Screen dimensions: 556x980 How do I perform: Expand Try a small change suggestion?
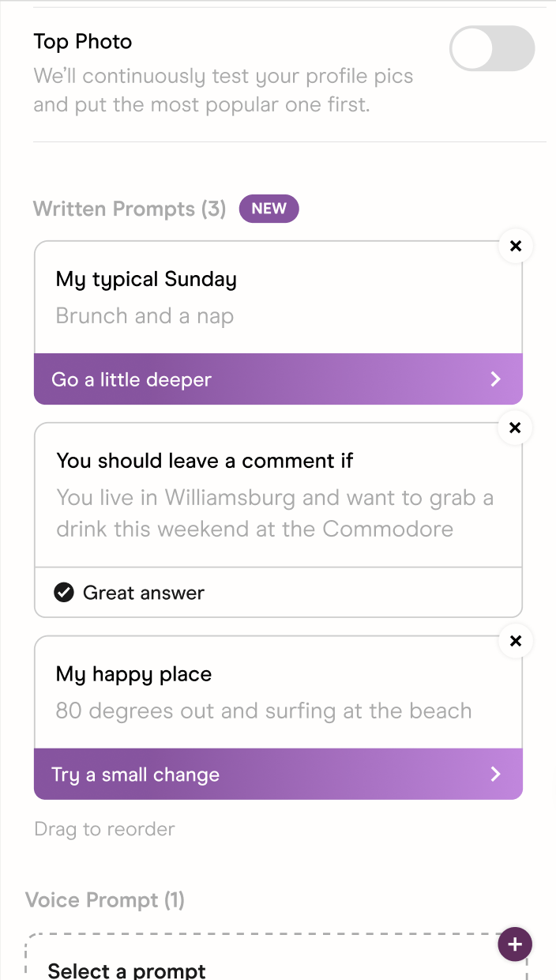(278, 775)
